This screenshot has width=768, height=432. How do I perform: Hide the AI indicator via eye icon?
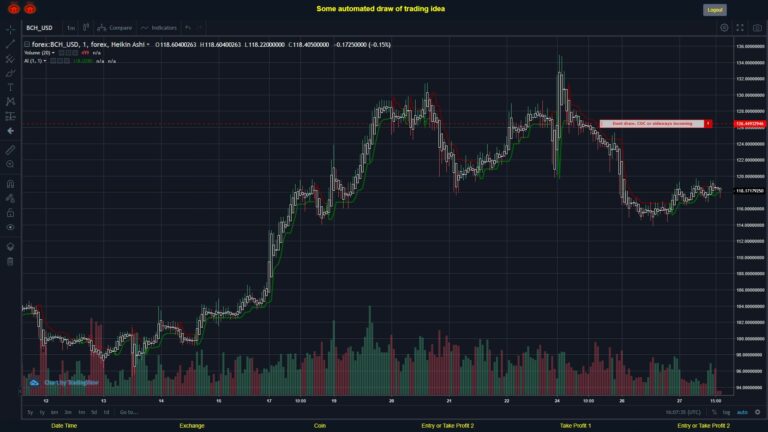53,61
